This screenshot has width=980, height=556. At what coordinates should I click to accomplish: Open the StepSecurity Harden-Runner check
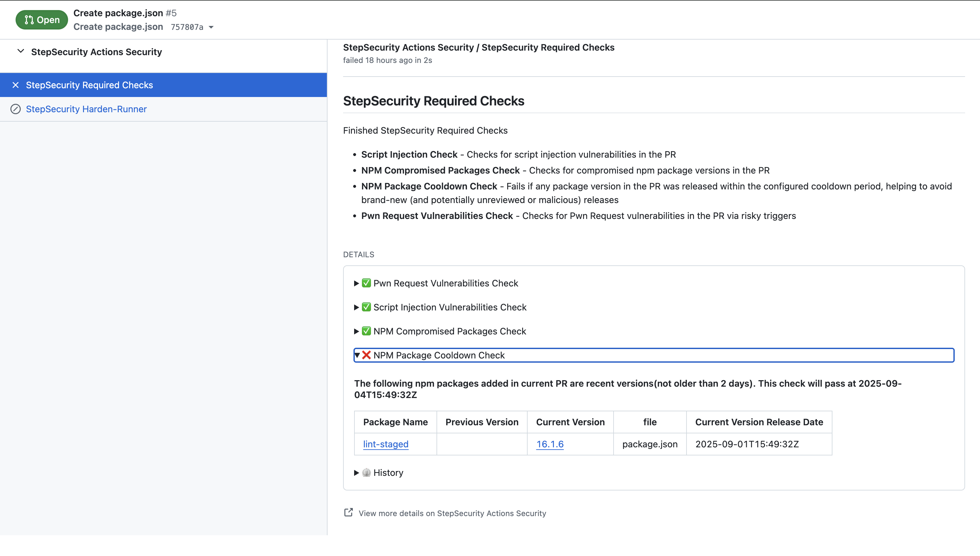(x=86, y=109)
